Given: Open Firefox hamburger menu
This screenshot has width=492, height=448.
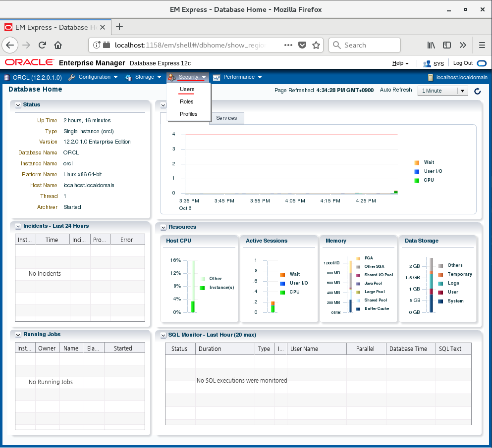Looking at the screenshot, I should [x=482, y=45].
